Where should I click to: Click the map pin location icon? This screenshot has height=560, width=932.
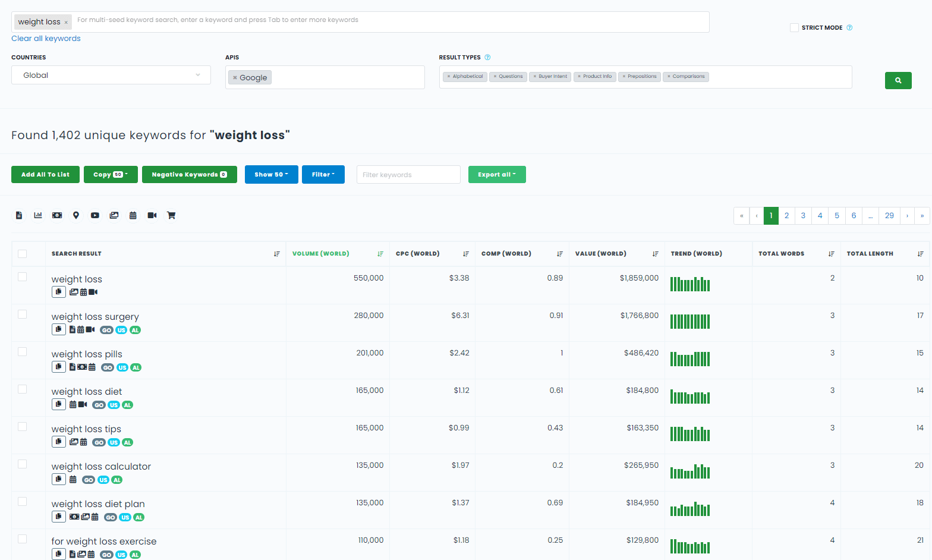76,215
